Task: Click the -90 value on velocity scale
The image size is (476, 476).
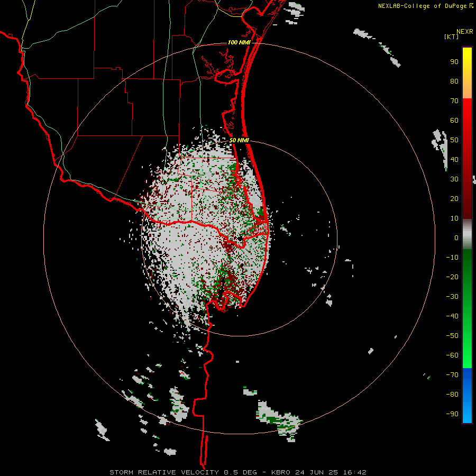Action: [452, 414]
